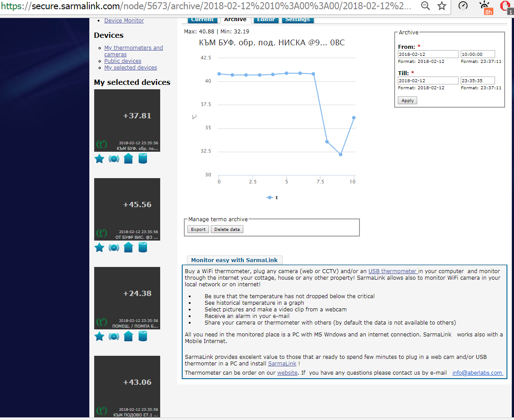Open the Settings tab
Image resolution: width=514 pixels, height=420 pixels.
coord(297,20)
